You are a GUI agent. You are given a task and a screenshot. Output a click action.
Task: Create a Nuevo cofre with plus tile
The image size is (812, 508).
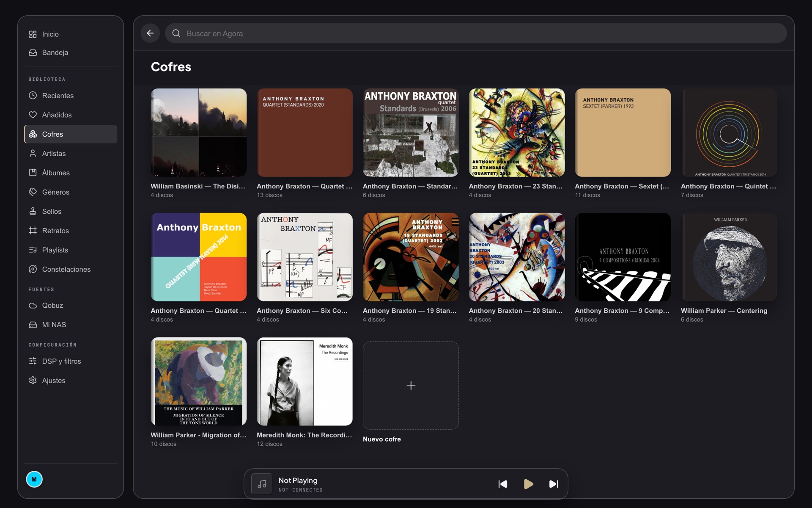coord(411,386)
